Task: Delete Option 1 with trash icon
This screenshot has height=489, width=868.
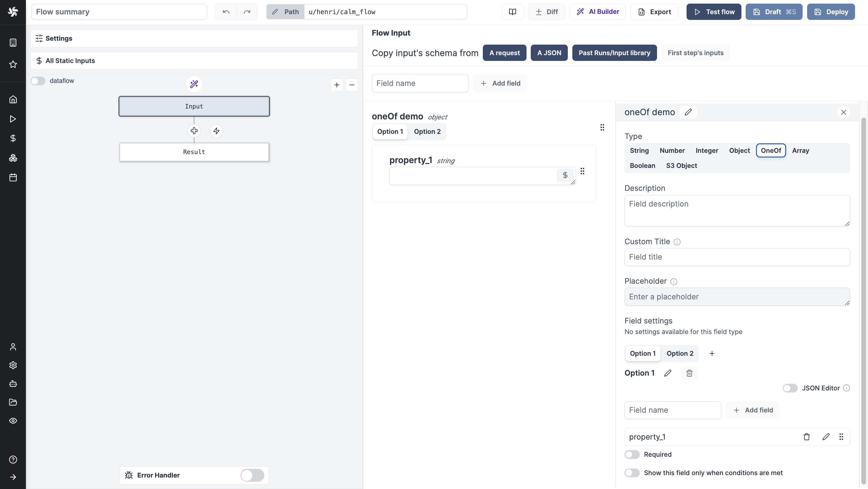Action: 689,373
